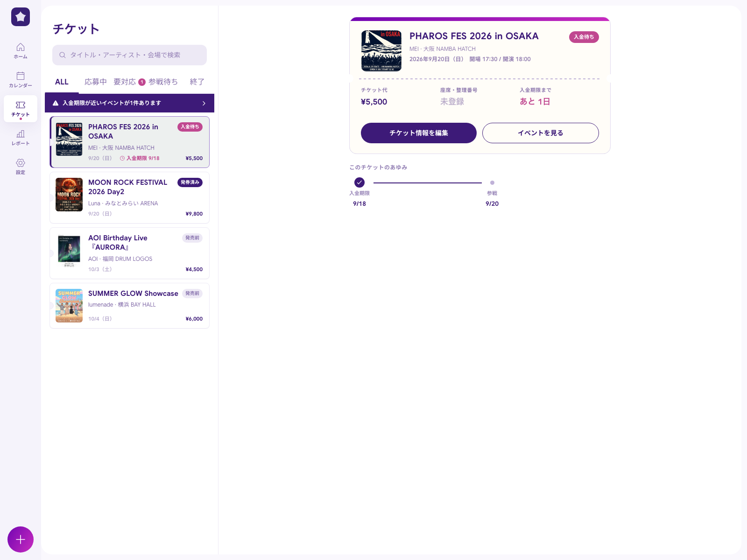Expand the deadline alert banner chevron
The width and height of the screenshot is (747, 560).
204,103
